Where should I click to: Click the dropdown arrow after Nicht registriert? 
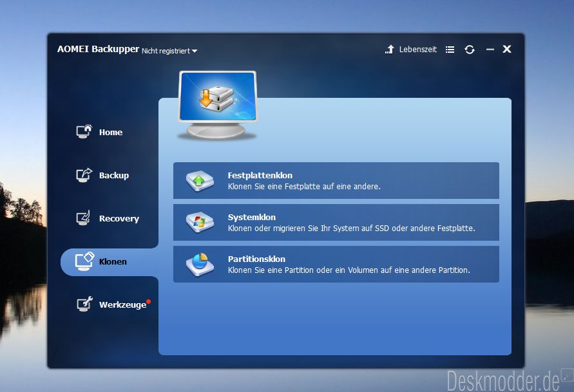tap(195, 51)
